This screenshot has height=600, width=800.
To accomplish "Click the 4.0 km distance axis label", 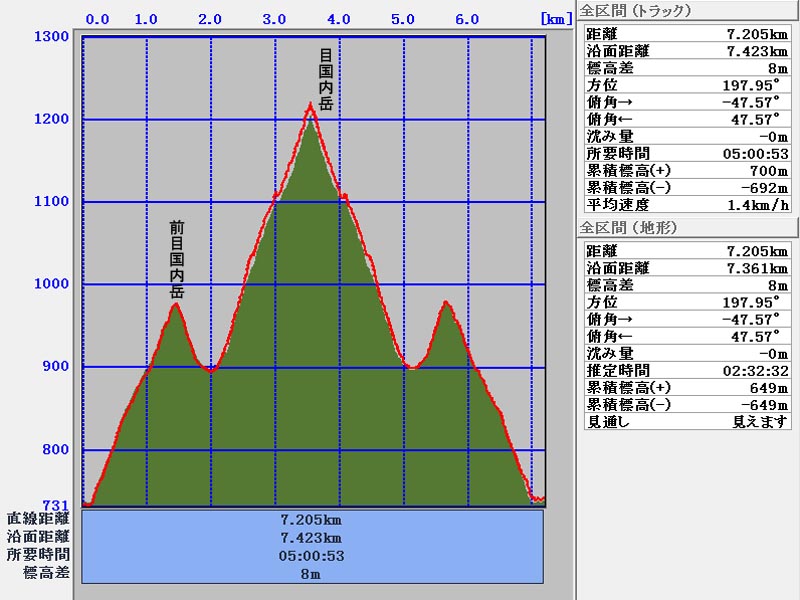I will (339, 18).
